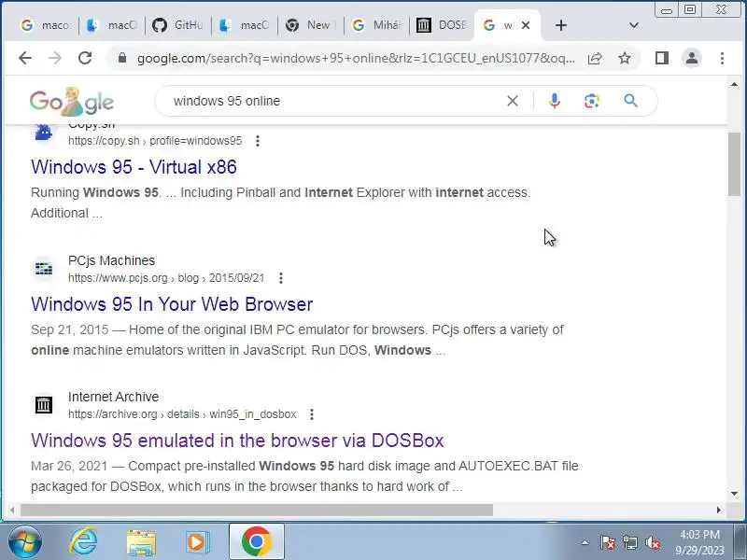Clear the search box text
The image size is (747, 560).
(x=513, y=101)
